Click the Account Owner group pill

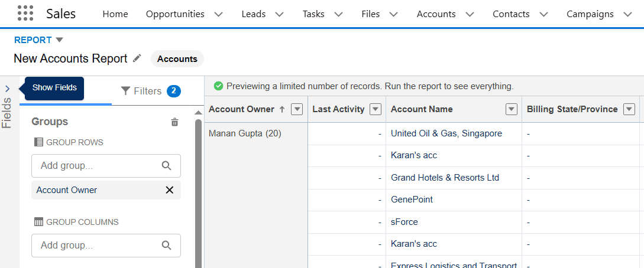click(x=106, y=190)
